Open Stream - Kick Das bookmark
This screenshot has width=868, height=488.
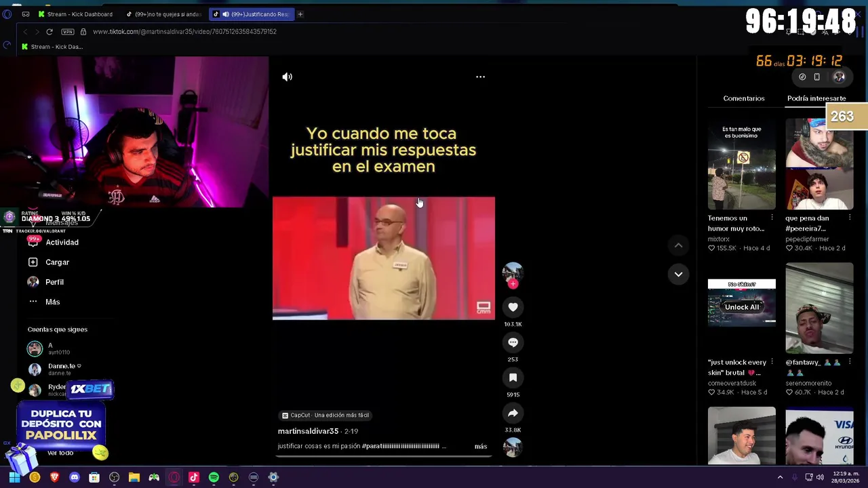click(52, 47)
